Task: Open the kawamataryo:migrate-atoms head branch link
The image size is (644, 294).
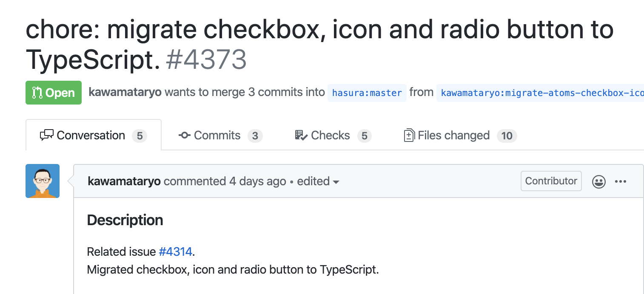Action: (x=540, y=93)
